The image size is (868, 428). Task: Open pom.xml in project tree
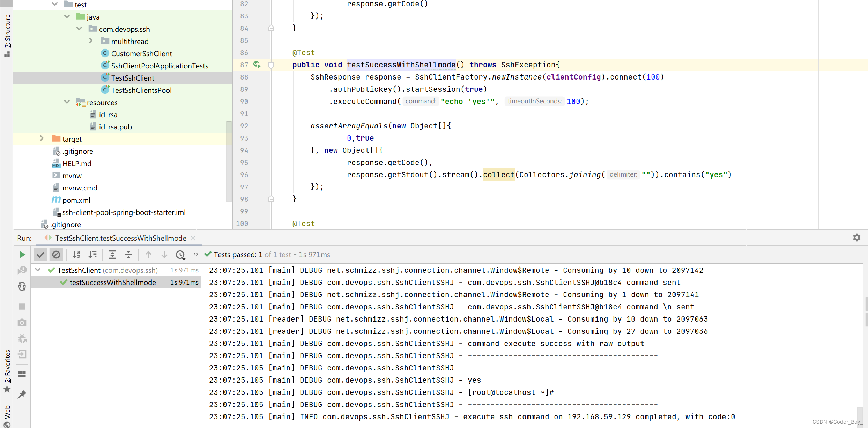point(76,200)
